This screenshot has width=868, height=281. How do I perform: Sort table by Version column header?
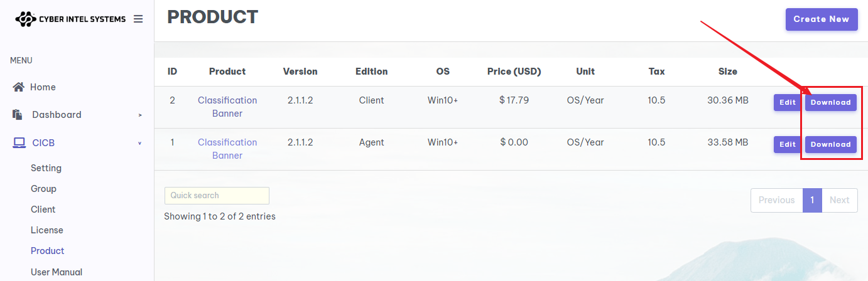tap(300, 72)
